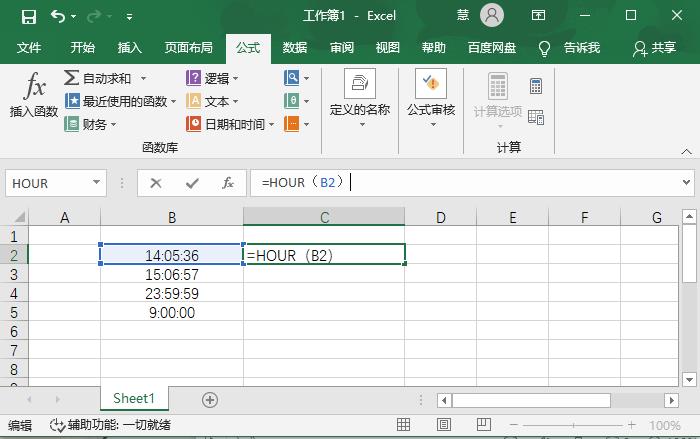Click cell with 9:00:00
Viewport: 700px width, 439px height.
click(172, 312)
